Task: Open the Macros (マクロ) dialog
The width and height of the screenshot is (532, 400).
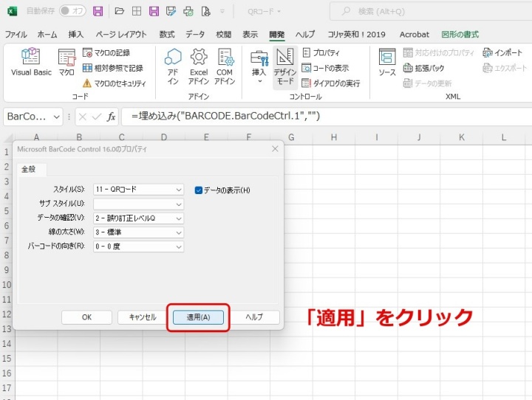Action: click(x=66, y=62)
